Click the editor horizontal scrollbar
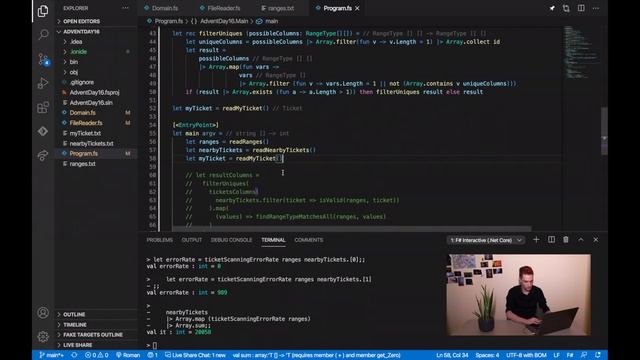Viewport: 640px width, 360px height. [x=352, y=229]
